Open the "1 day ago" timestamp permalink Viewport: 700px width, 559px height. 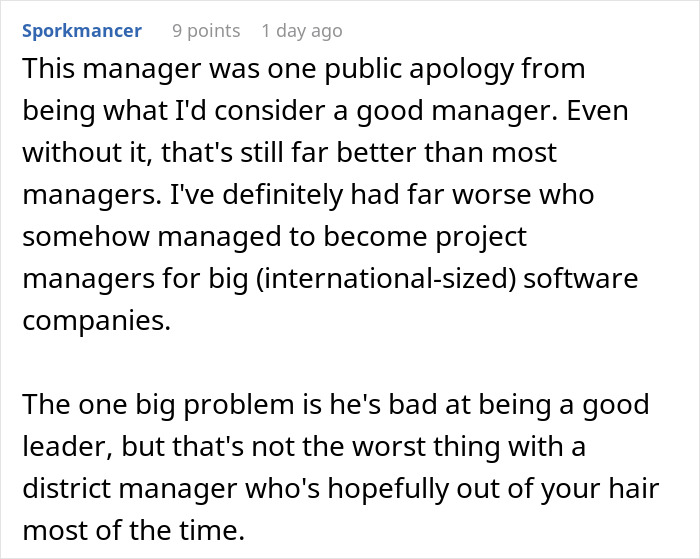tap(302, 31)
